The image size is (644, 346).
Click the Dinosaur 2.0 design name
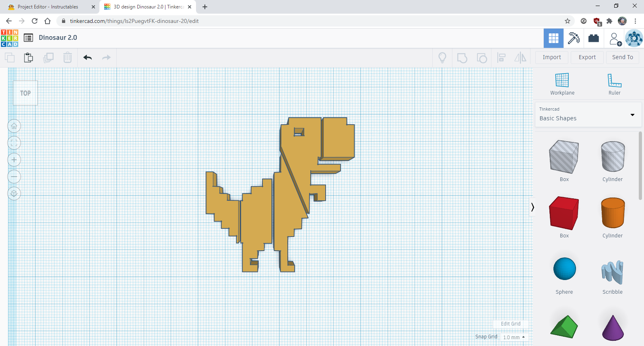(x=58, y=37)
